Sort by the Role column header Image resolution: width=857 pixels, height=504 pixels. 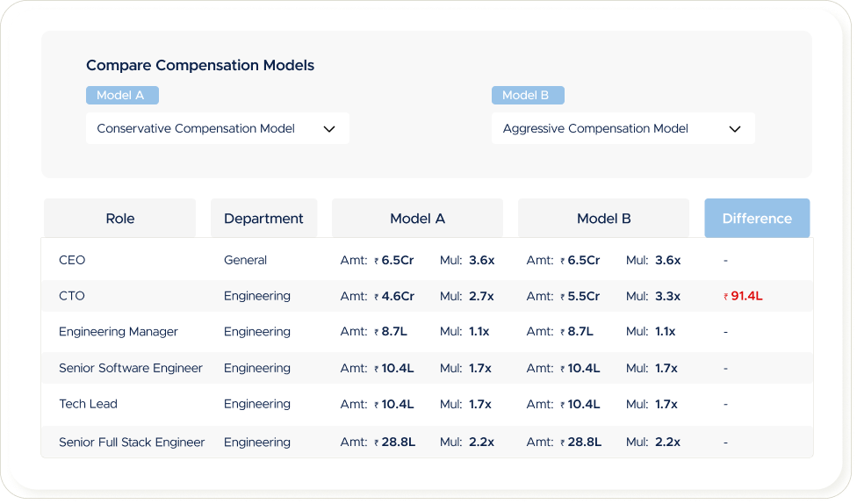coord(120,219)
